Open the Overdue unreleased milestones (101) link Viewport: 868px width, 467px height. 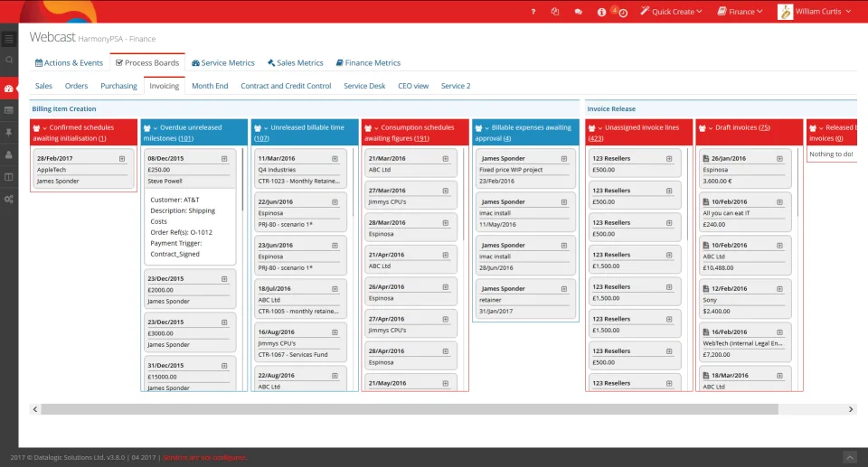[x=185, y=138]
